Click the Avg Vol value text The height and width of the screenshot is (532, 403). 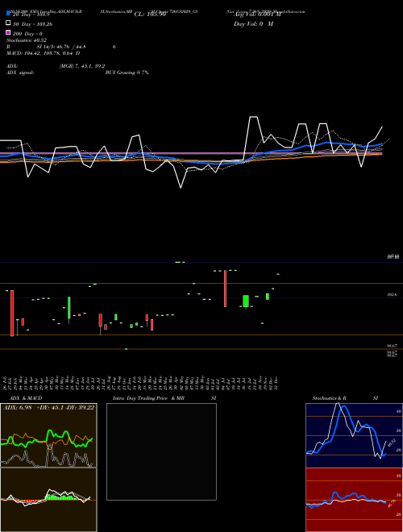(257, 15)
